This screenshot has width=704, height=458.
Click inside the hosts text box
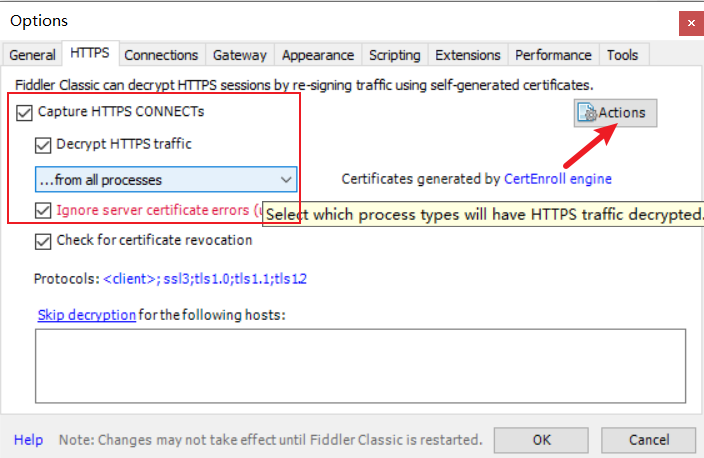pos(360,367)
